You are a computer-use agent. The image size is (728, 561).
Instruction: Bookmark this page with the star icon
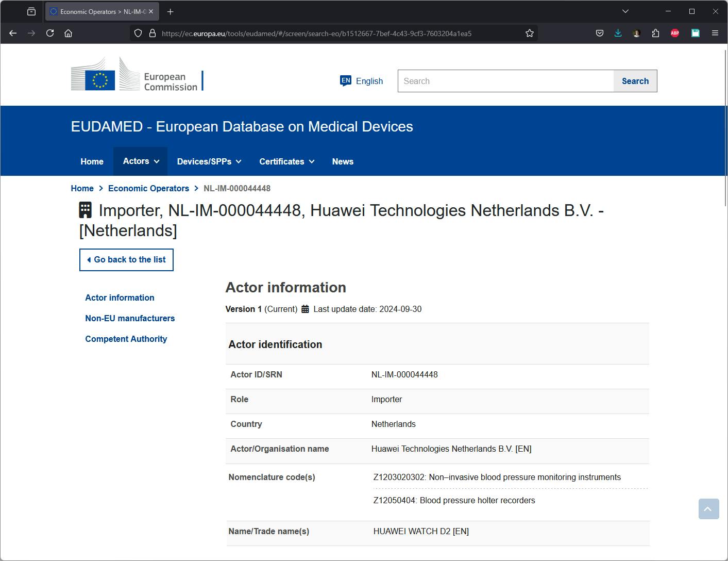[x=529, y=33]
